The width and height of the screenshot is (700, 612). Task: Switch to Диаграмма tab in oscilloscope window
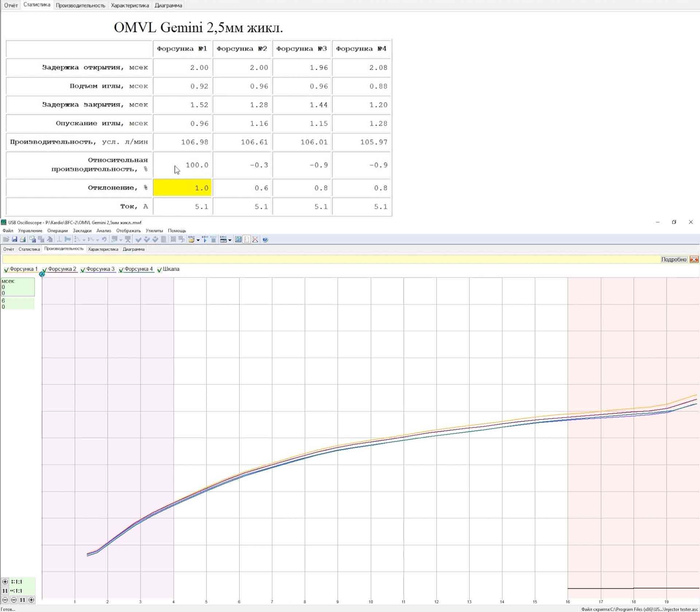133,249
